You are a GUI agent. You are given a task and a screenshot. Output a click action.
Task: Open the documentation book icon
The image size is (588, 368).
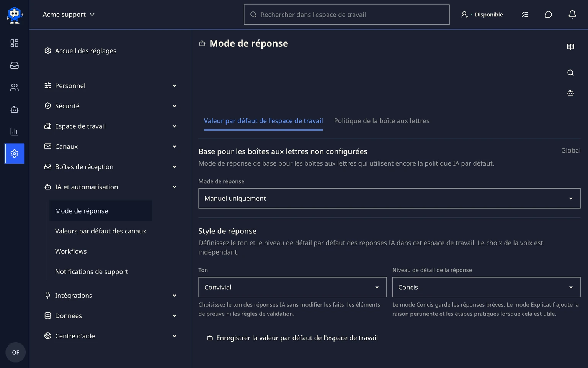[570, 47]
